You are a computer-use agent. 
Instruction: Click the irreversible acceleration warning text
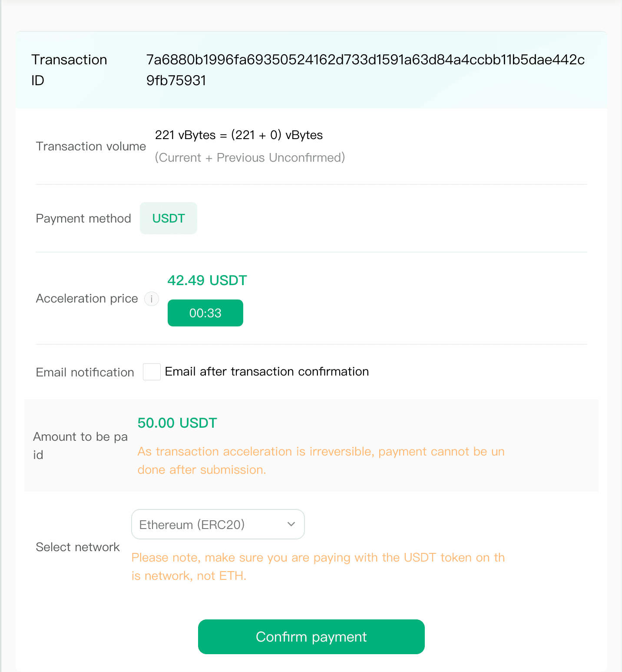point(321,461)
